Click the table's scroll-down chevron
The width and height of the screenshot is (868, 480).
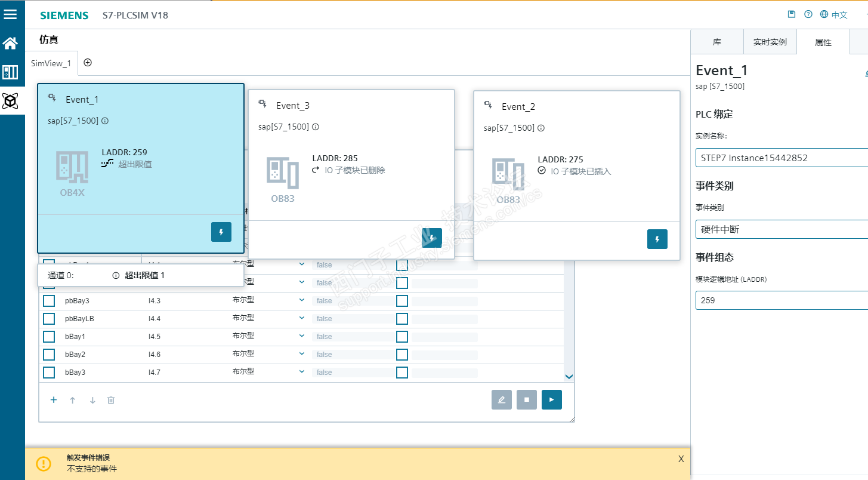coord(569,377)
